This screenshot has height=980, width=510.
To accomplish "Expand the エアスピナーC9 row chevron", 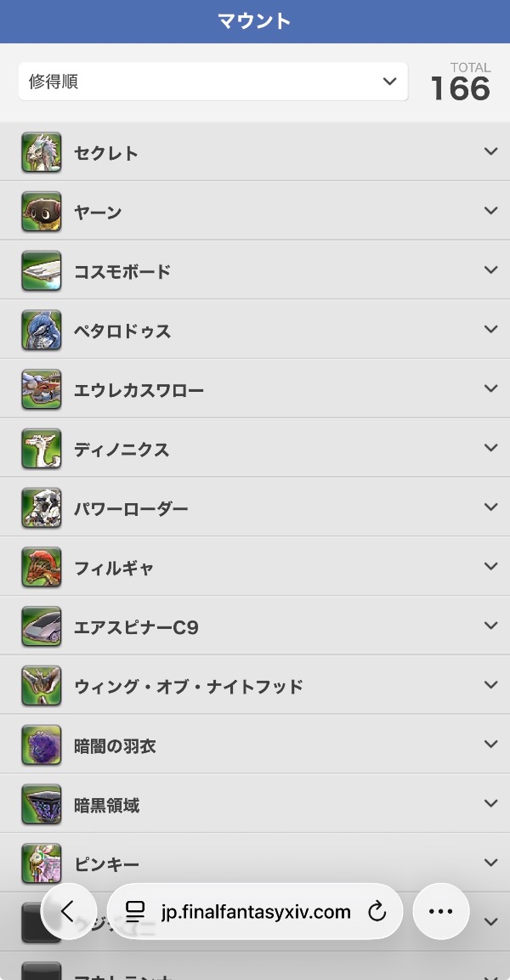I will 490,626.
